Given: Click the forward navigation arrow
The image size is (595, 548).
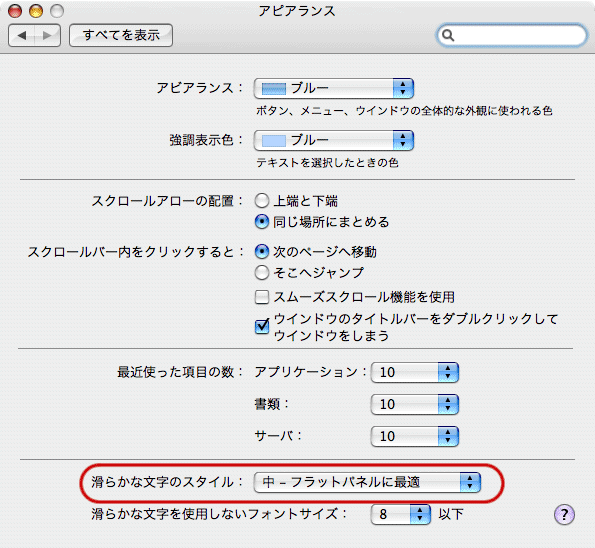Looking at the screenshot, I should click(x=47, y=36).
